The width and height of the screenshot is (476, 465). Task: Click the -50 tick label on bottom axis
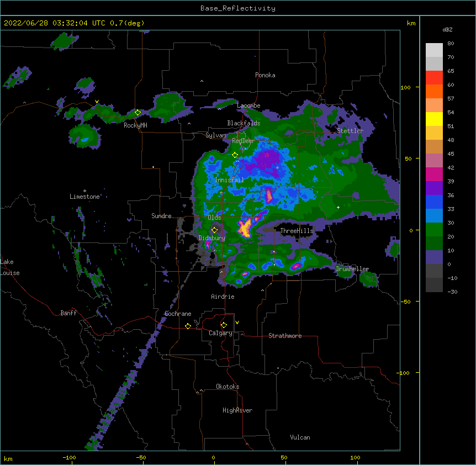[141, 457]
